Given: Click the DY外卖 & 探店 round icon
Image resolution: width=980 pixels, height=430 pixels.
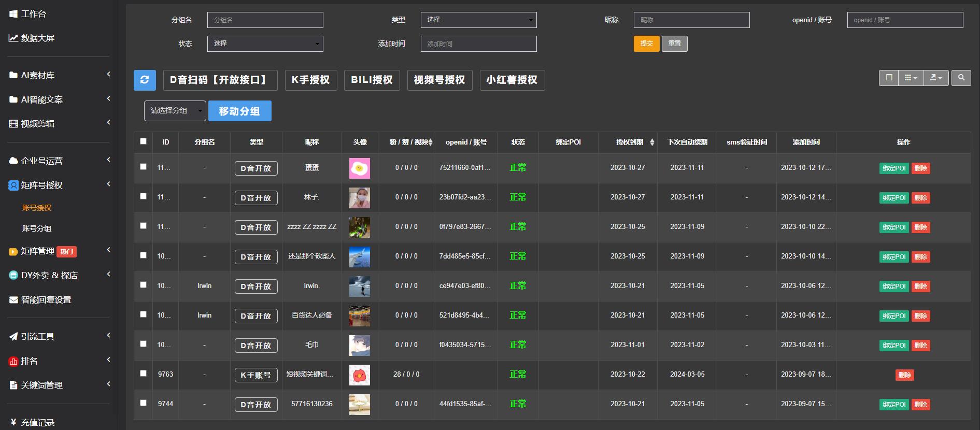Looking at the screenshot, I should click(13, 275).
